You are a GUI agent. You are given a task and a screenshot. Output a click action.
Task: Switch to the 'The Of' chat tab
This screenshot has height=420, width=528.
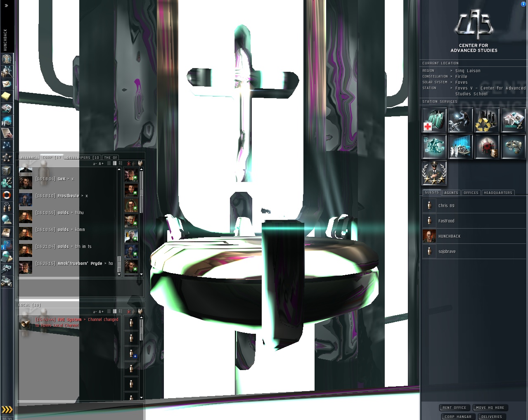[110, 158]
